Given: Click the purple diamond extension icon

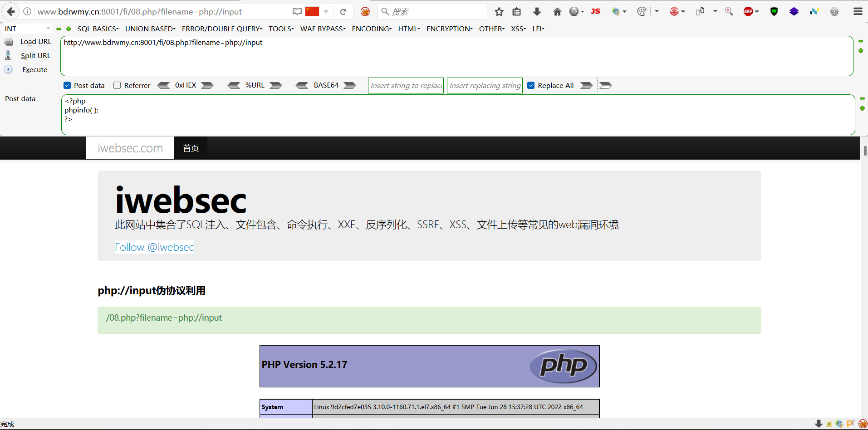Looking at the screenshot, I should click(x=794, y=11).
